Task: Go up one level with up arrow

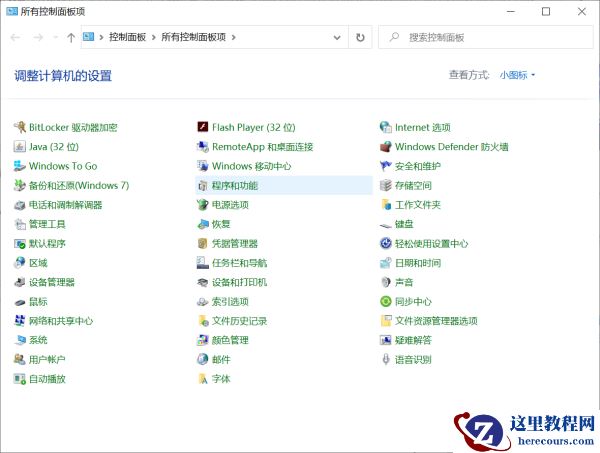Action: coord(71,37)
